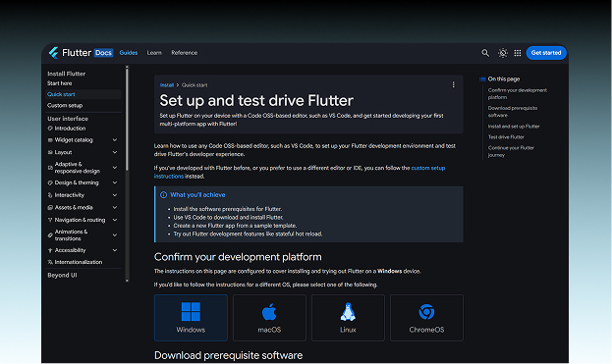Screen dimensions: 612x364
Task: Expand the Widget catalog chevron
Action: pyautogui.click(x=115, y=140)
